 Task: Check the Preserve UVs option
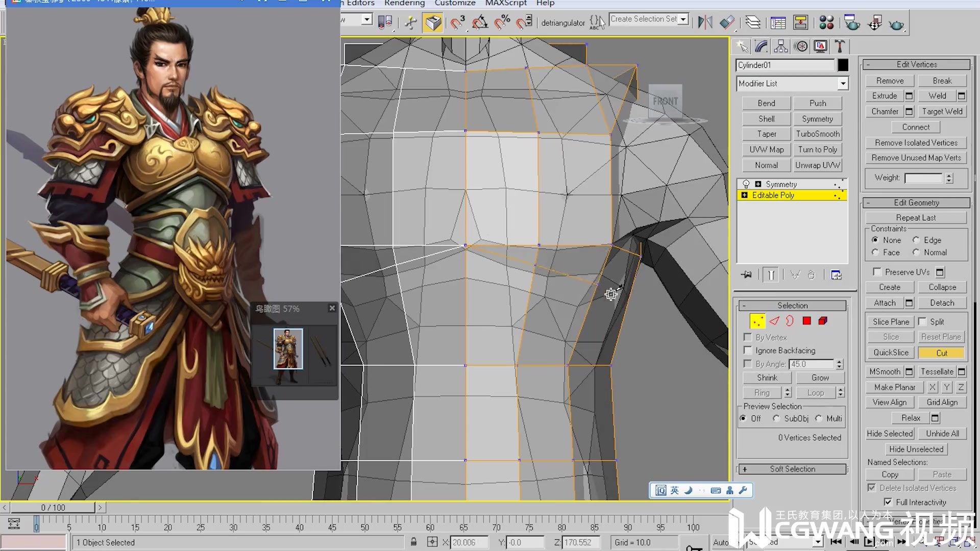coord(877,272)
